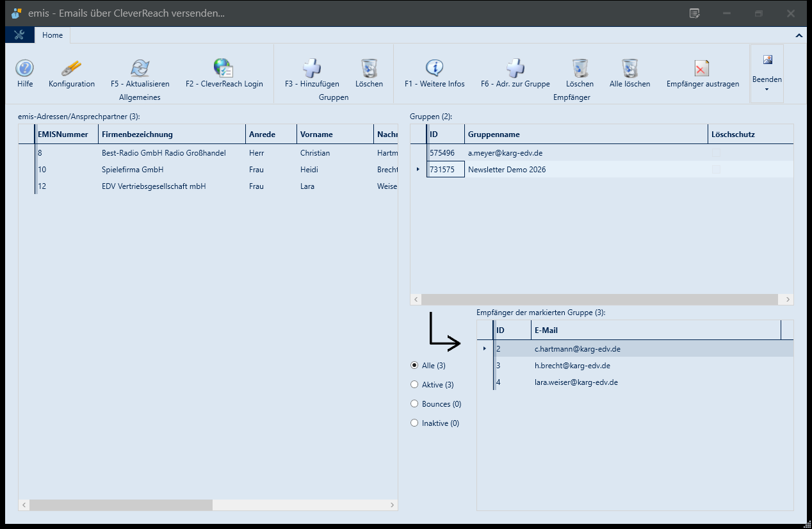Screen dimensions: 812x529
Task: Sort by Gruppenname column header
Action: click(586, 134)
